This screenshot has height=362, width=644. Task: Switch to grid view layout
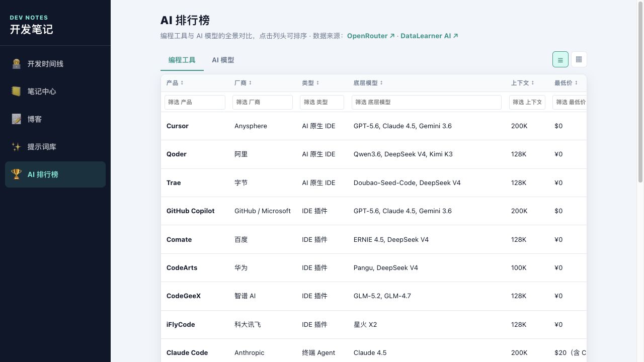click(x=579, y=59)
